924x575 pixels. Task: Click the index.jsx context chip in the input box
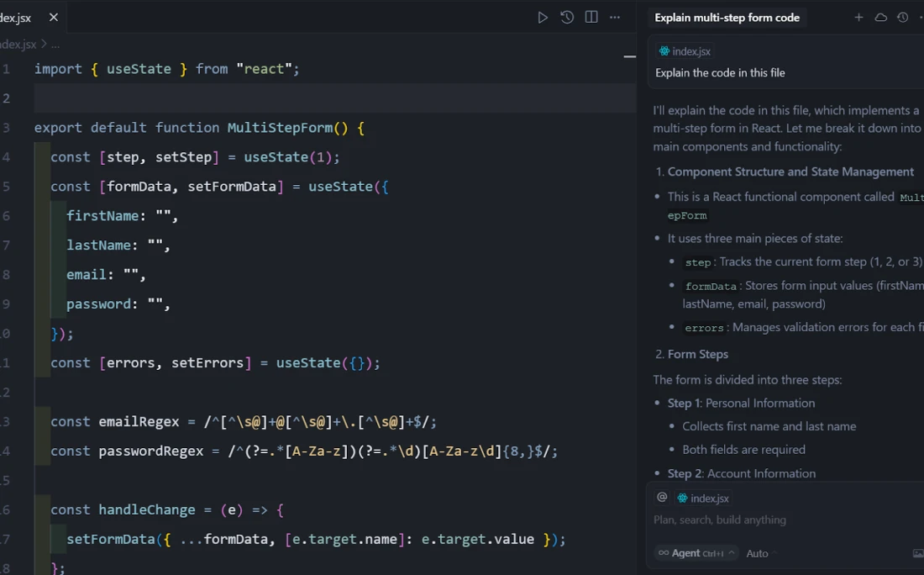[x=703, y=499]
